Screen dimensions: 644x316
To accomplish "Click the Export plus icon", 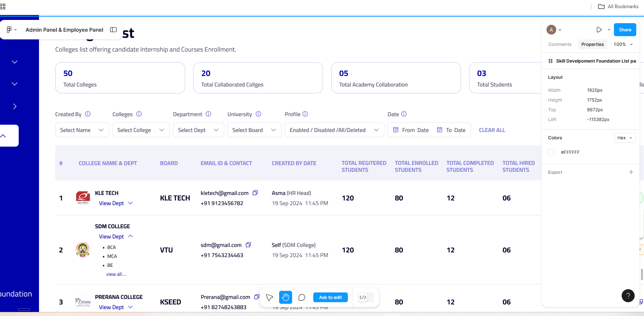I will [631, 172].
